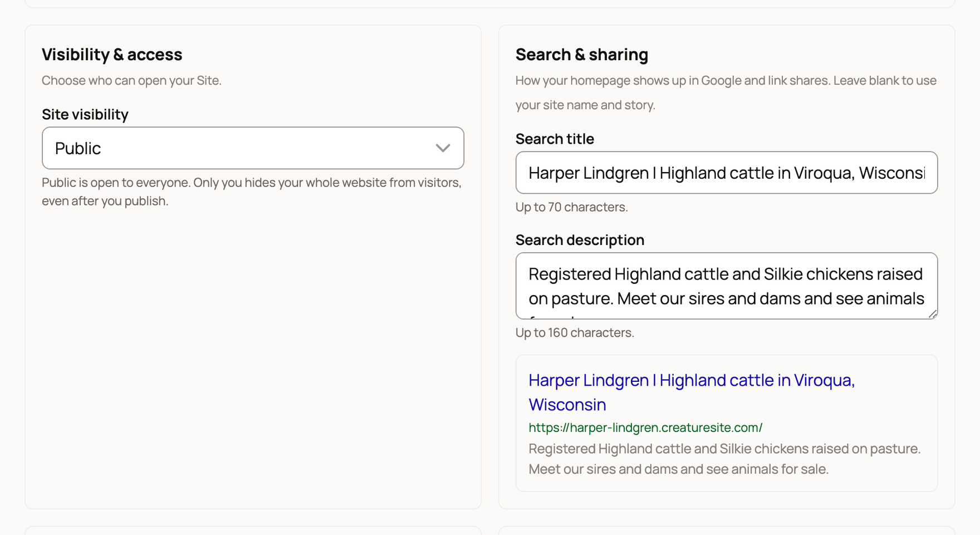Click the 'How your homepage shows up' description
The width and height of the screenshot is (980, 535).
(x=726, y=92)
